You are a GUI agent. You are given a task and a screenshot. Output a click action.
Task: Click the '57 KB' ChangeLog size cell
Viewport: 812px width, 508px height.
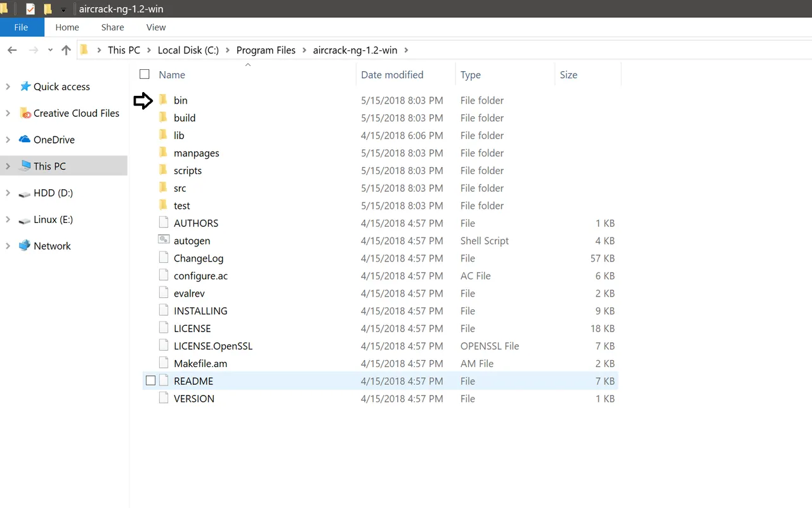pos(602,258)
